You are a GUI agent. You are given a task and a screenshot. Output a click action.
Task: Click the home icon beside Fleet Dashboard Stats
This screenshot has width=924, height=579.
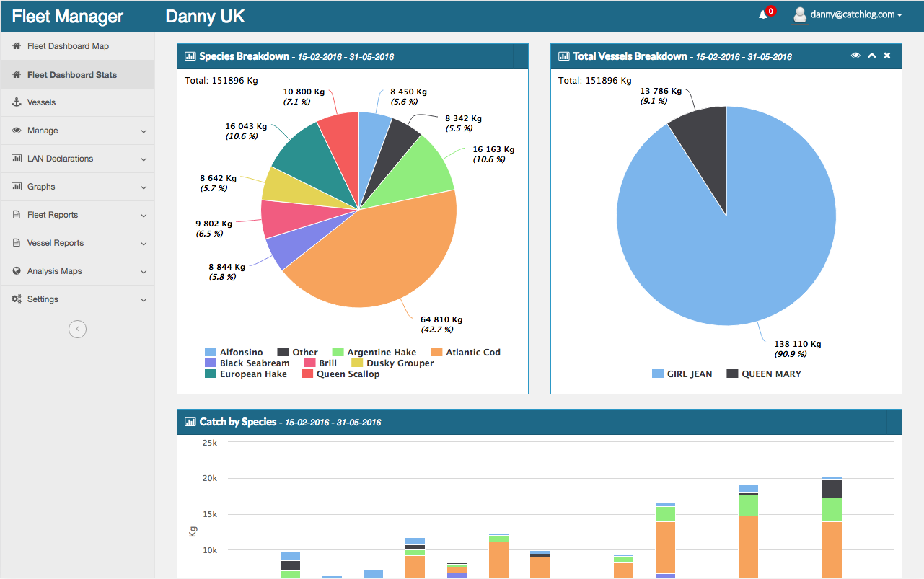click(x=17, y=74)
